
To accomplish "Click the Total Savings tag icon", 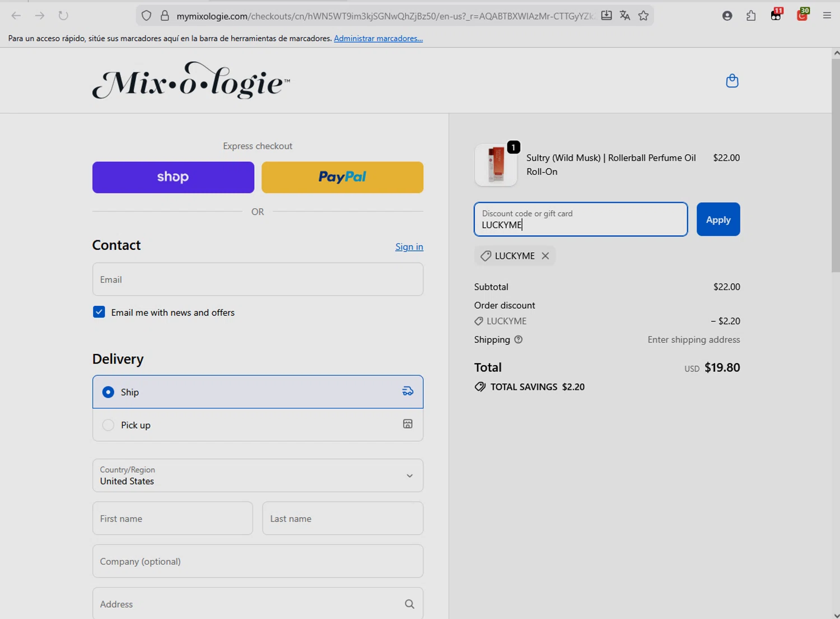I will [480, 387].
